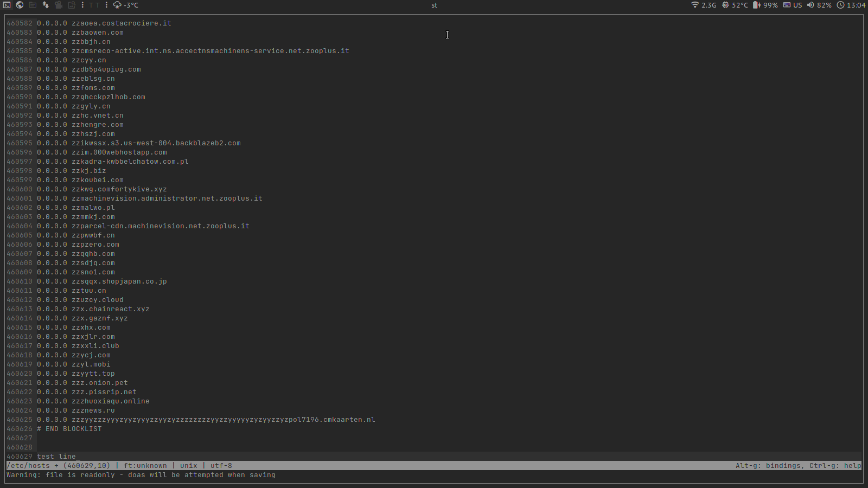Open the file manager icon
The image size is (868, 488).
tap(33, 5)
